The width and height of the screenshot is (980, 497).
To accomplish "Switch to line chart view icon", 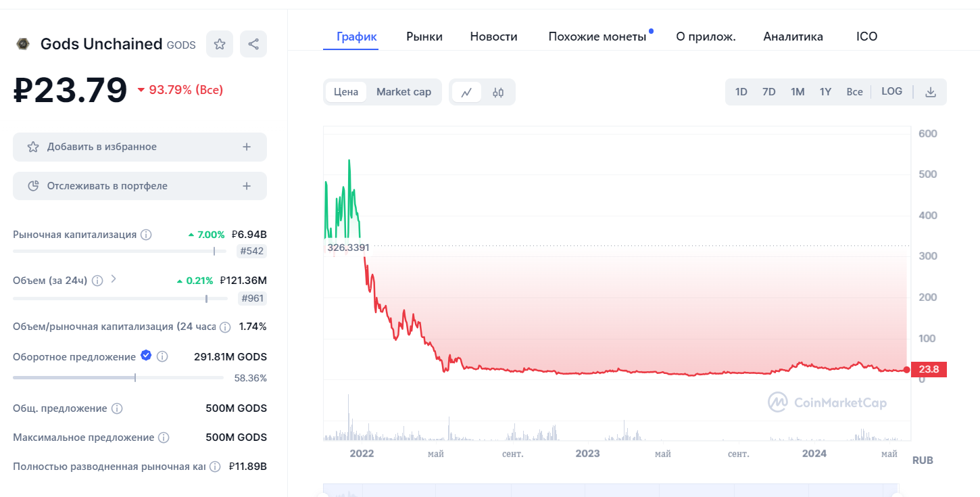I will click(466, 92).
